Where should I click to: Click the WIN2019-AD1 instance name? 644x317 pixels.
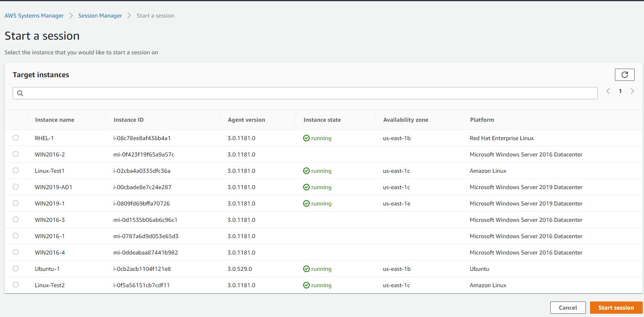(53, 187)
